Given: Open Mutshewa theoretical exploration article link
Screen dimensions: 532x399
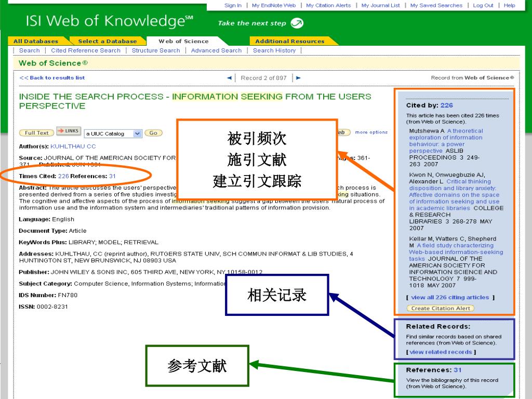Looking at the screenshot, I should [x=446, y=141].
